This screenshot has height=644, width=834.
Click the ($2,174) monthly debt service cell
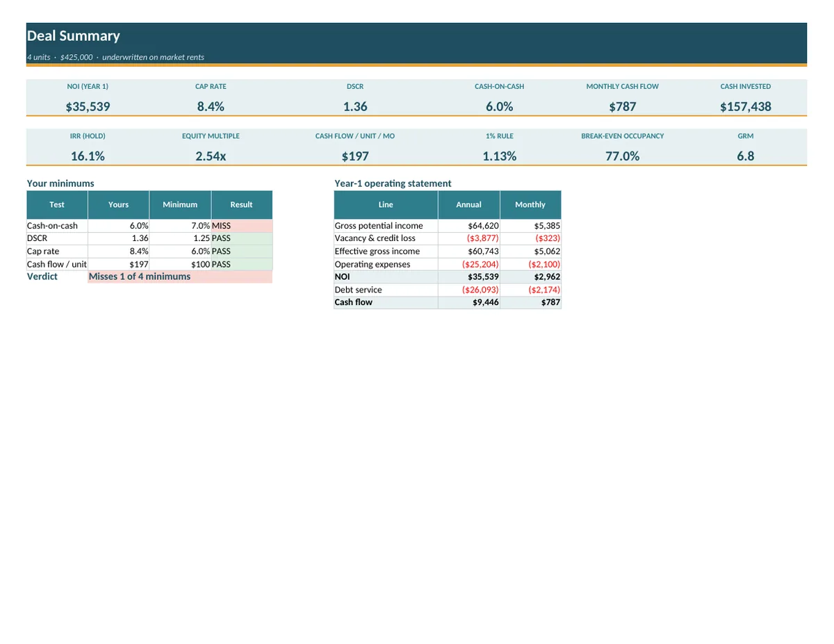[530, 290]
